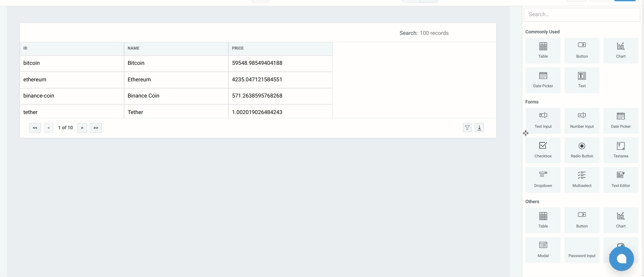Jump to first table page
The image size is (644, 277).
35,128
